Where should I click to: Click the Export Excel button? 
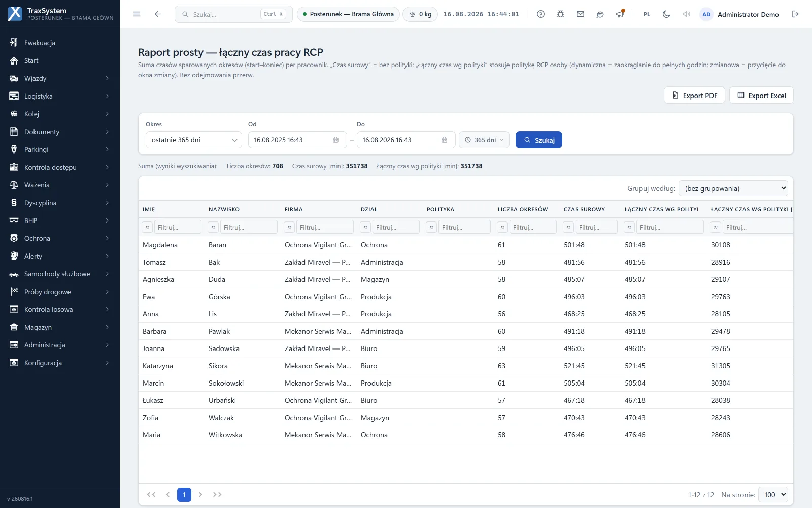761,96
